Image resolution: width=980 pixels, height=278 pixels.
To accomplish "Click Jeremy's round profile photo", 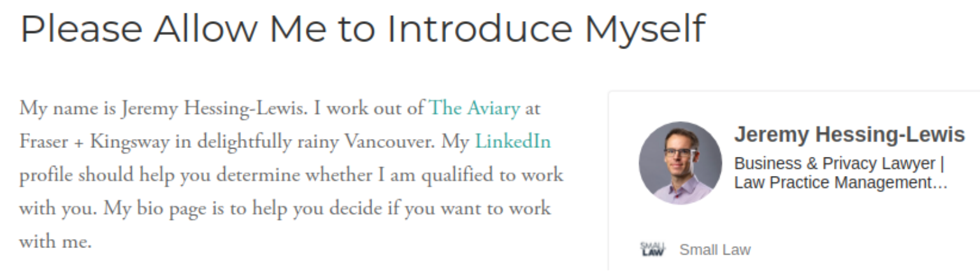I will [x=680, y=163].
